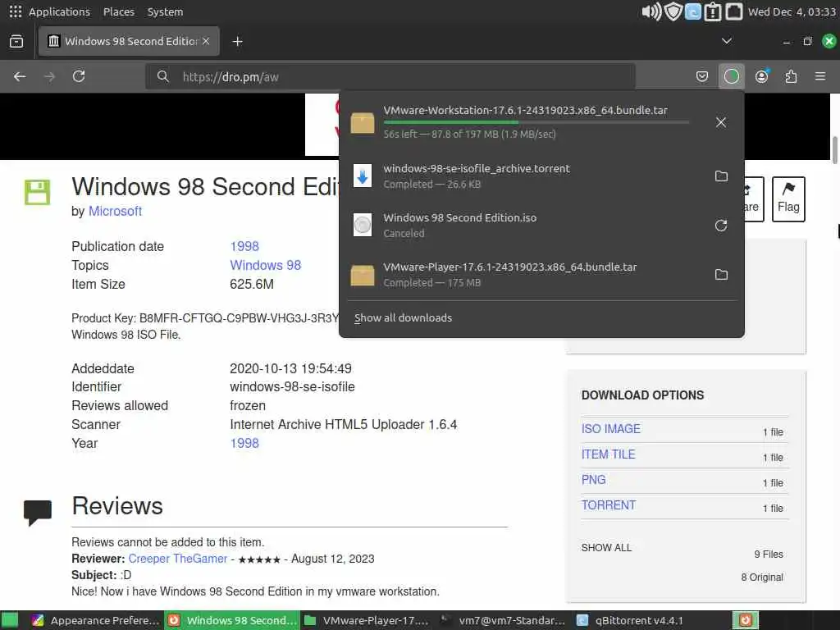Download the ISO IMAGE file
Screen dimensions: 840x630
[610, 428]
